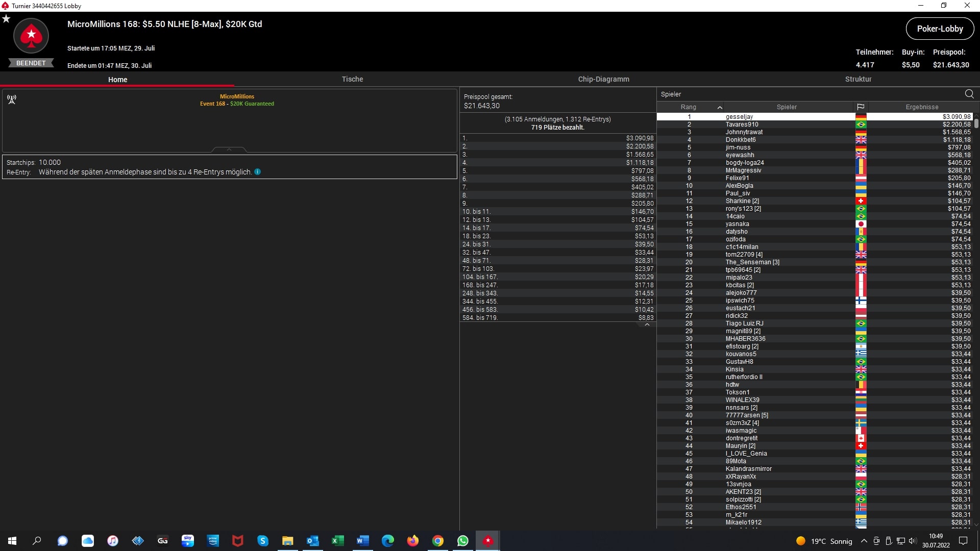The height and width of the screenshot is (551, 980).
Task: Switch to the Tische tab
Action: tap(352, 79)
